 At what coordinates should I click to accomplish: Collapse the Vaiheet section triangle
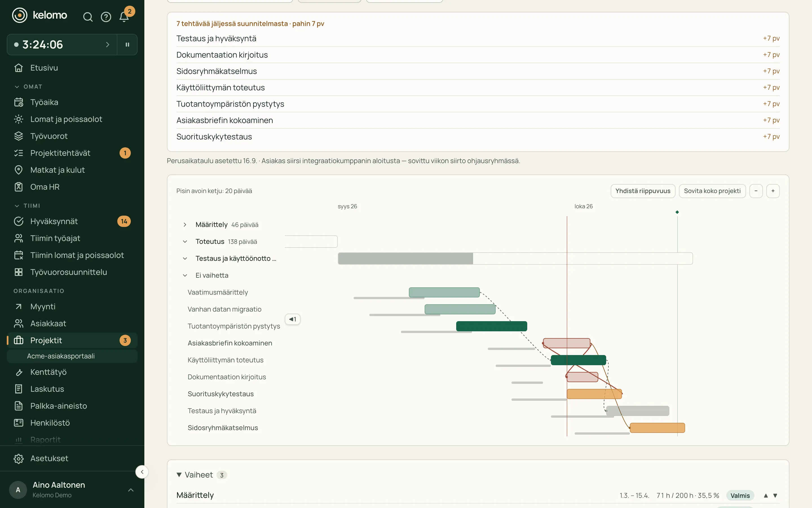(x=179, y=475)
